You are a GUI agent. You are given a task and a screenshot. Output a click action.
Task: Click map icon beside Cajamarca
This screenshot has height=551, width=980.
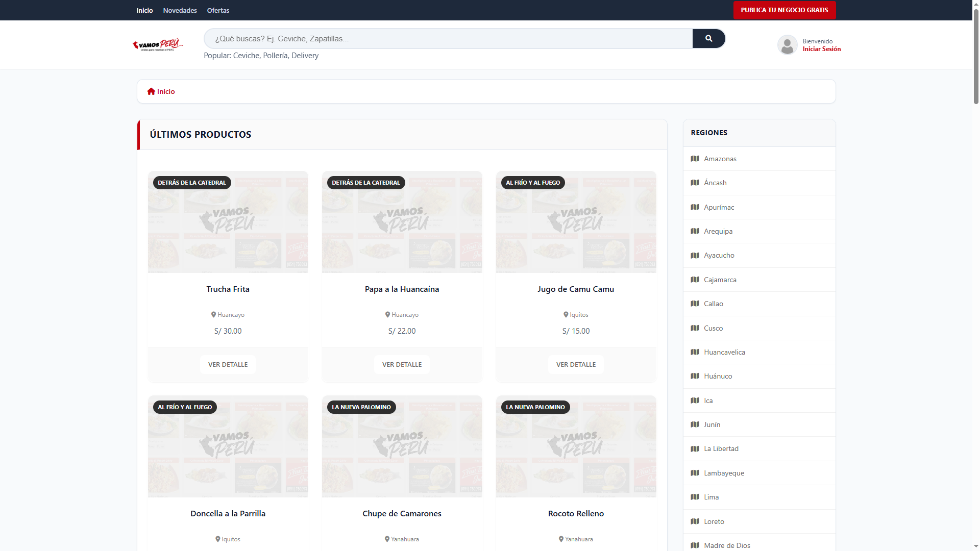pyautogui.click(x=695, y=280)
